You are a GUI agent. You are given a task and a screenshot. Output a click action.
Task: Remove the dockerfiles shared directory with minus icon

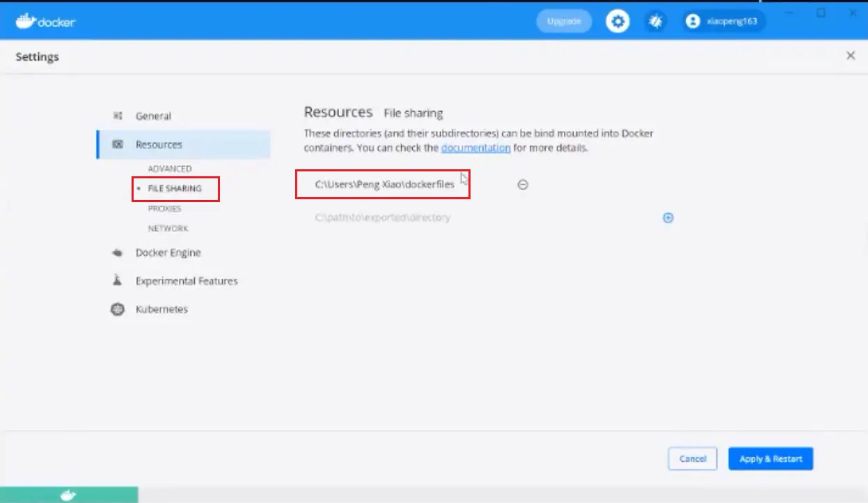[x=523, y=185]
